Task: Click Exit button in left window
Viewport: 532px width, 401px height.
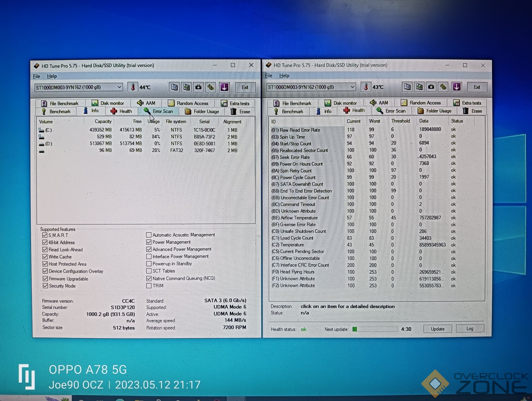Action: [245, 87]
